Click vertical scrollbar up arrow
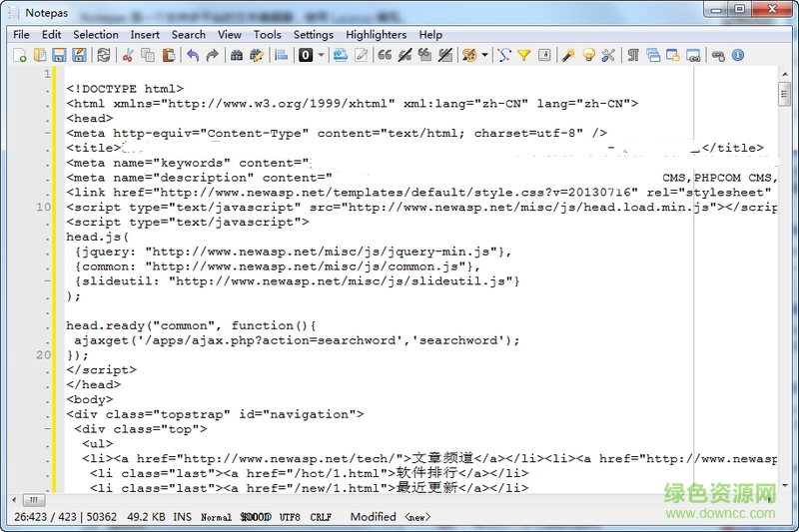Viewport: 799px width, 532px height. [x=785, y=74]
